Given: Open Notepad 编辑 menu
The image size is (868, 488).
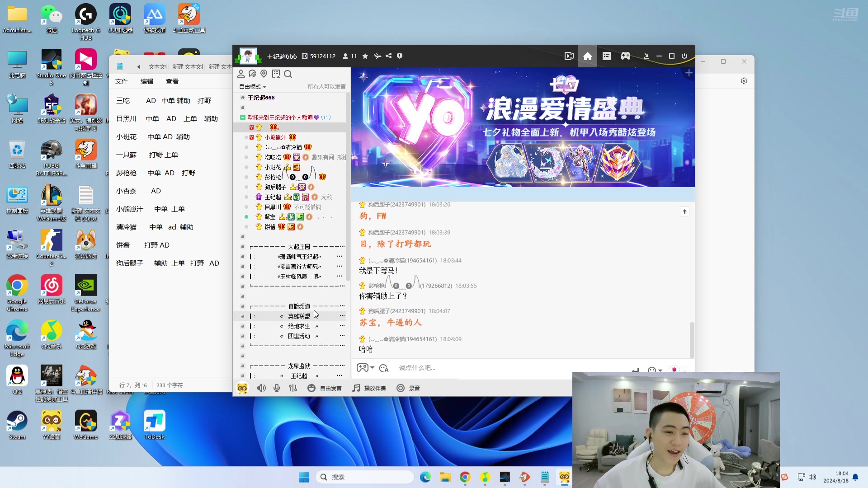Looking at the screenshot, I should (x=147, y=81).
